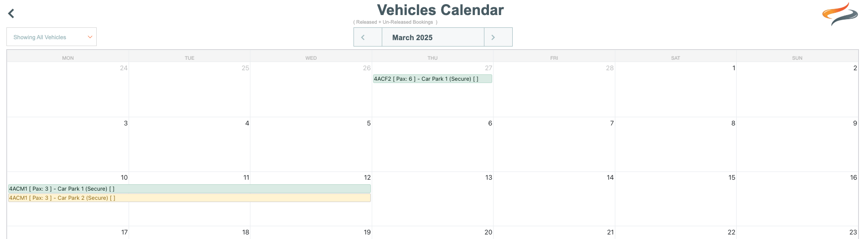Viewport: 868px width, 239px height.
Task: Expand vehicle filter using orange chevron arrow
Action: (90, 37)
